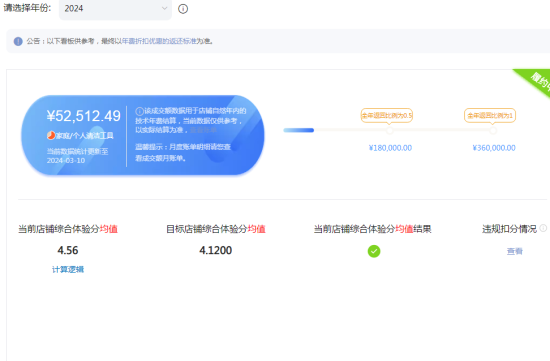Open the 2024 year dropdown

(115, 9)
